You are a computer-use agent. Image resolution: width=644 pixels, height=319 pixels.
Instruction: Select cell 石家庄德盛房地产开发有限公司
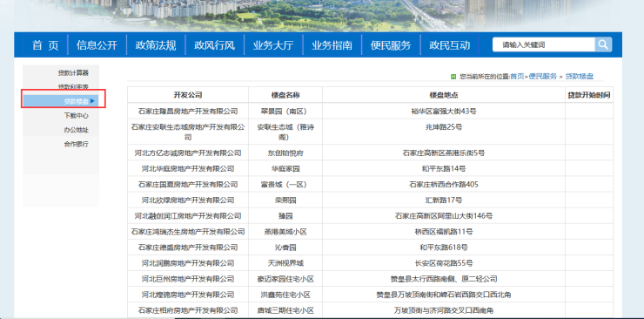pyautogui.click(x=188, y=248)
